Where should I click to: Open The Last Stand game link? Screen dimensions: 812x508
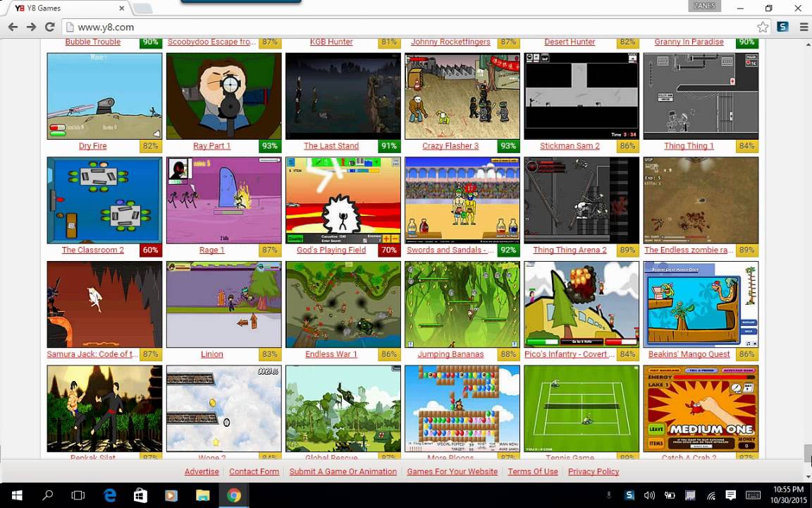[x=331, y=145]
